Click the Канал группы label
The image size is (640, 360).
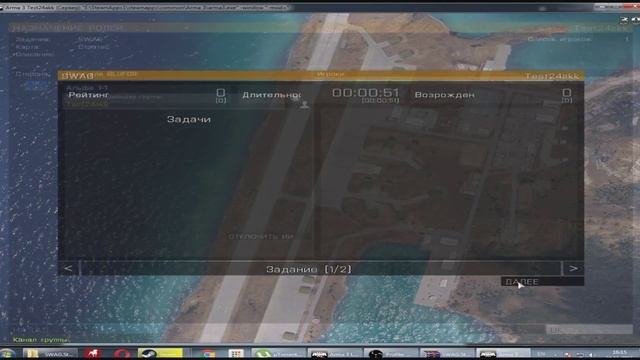41,340
